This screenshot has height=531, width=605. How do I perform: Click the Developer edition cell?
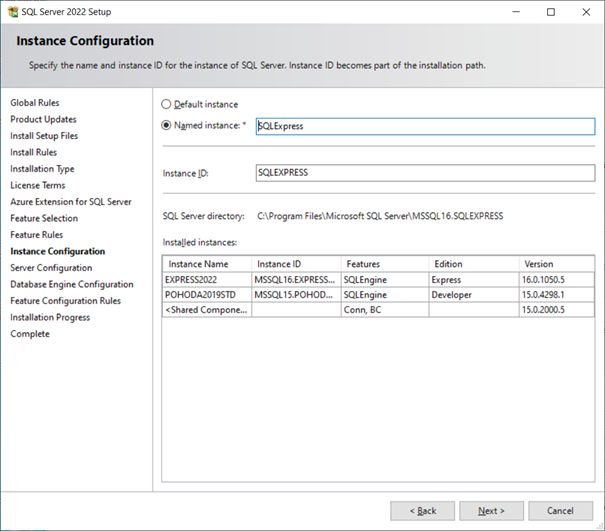pos(474,295)
